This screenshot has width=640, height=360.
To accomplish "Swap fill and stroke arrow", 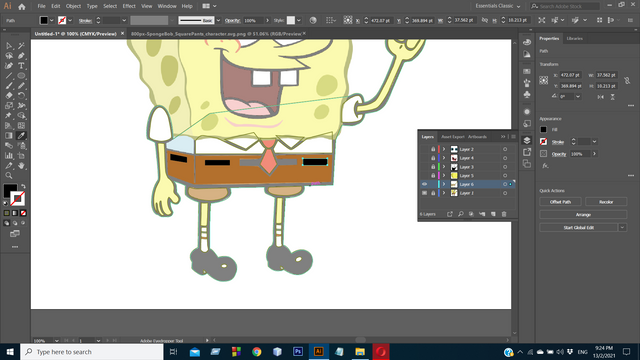I will click(23, 187).
